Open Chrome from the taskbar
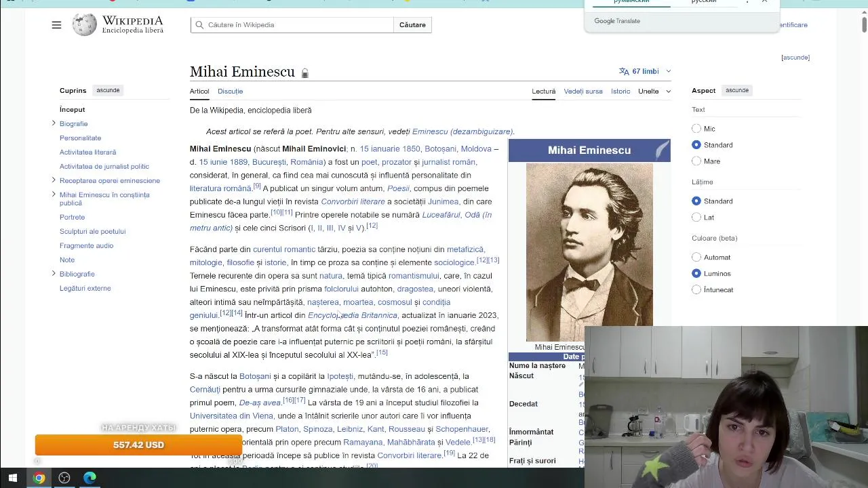The width and height of the screenshot is (868, 488). 39,478
